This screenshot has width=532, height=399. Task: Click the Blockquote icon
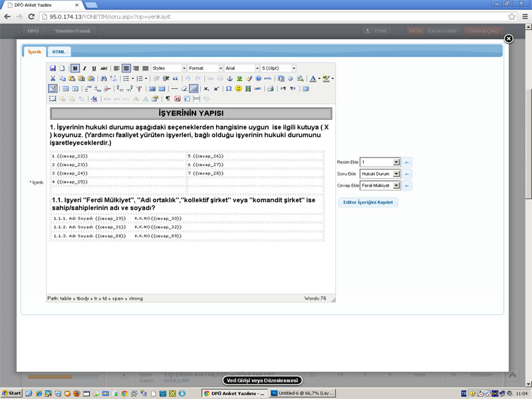click(x=176, y=78)
